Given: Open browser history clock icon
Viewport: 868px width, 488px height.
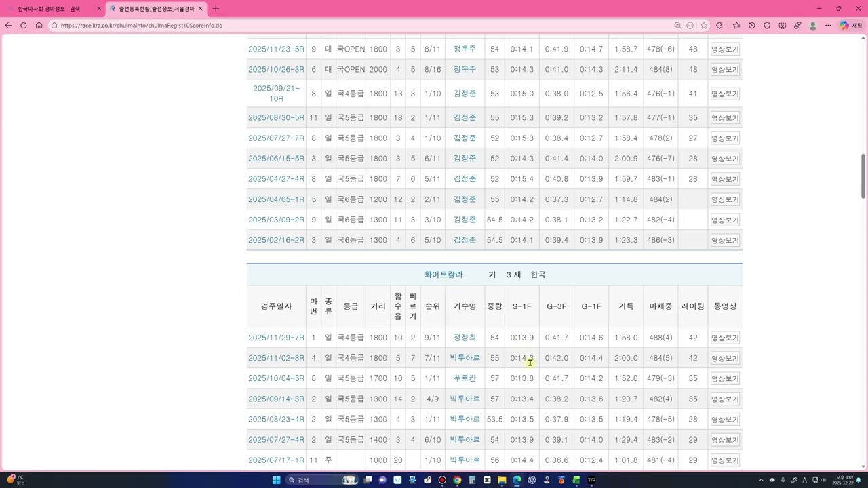Looking at the screenshot, I should point(752,25).
